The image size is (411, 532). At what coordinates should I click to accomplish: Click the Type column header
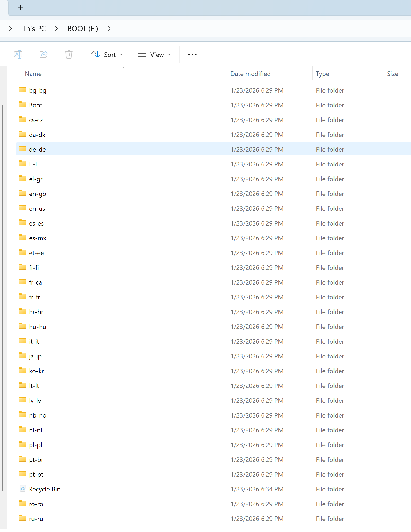[x=322, y=74]
